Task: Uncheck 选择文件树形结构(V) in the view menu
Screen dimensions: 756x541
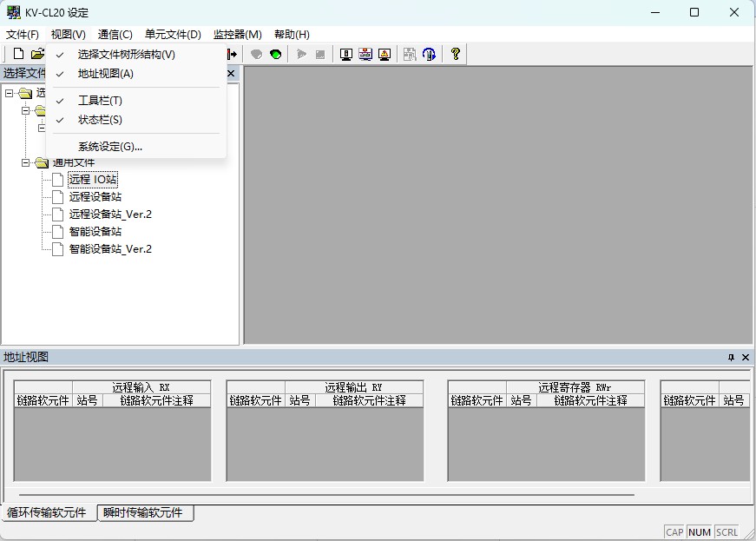Action: (x=126, y=54)
